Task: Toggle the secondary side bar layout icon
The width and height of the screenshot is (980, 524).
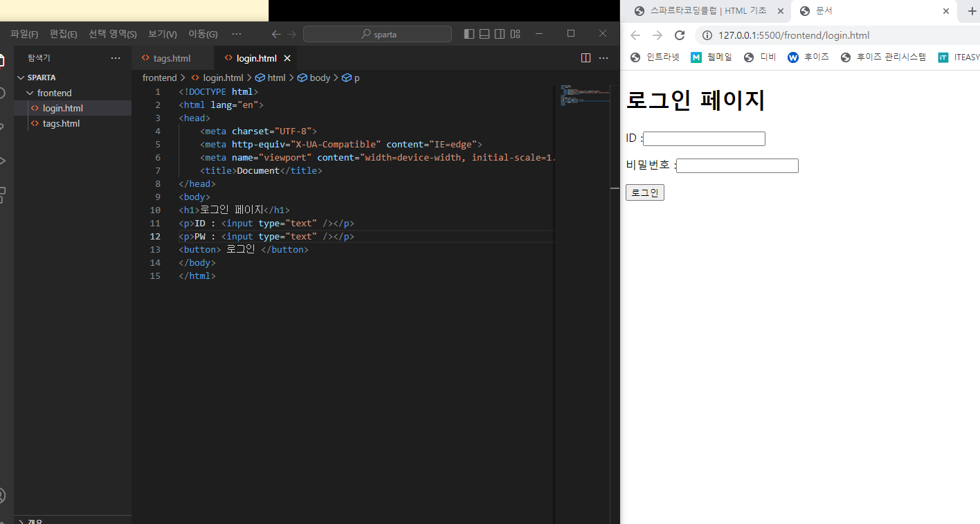Action: pos(500,34)
